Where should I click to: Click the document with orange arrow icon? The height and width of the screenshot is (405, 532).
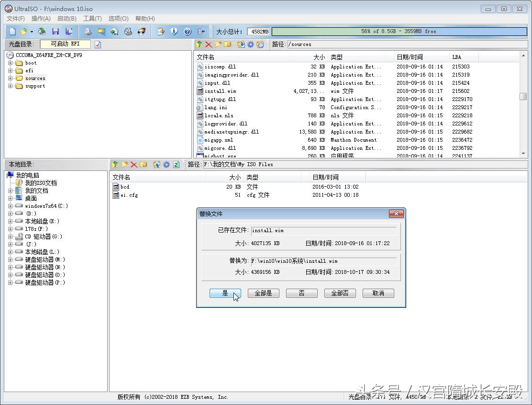click(161, 32)
